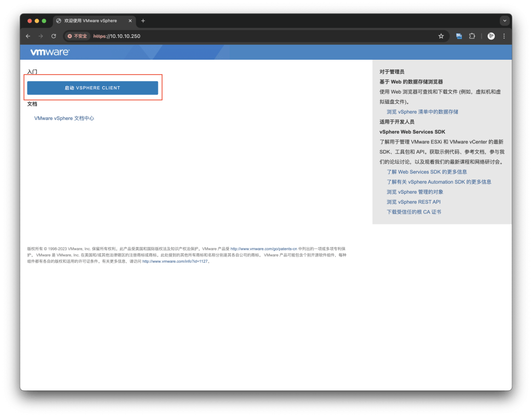The image size is (532, 417).
Task: Close window with red traffic light
Action: click(30, 21)
